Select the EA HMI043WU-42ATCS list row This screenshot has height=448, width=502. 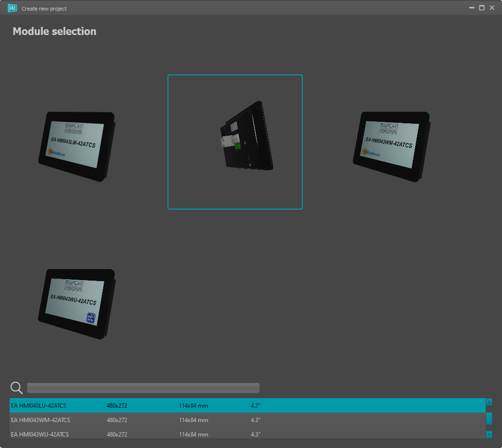pos(248,434)
